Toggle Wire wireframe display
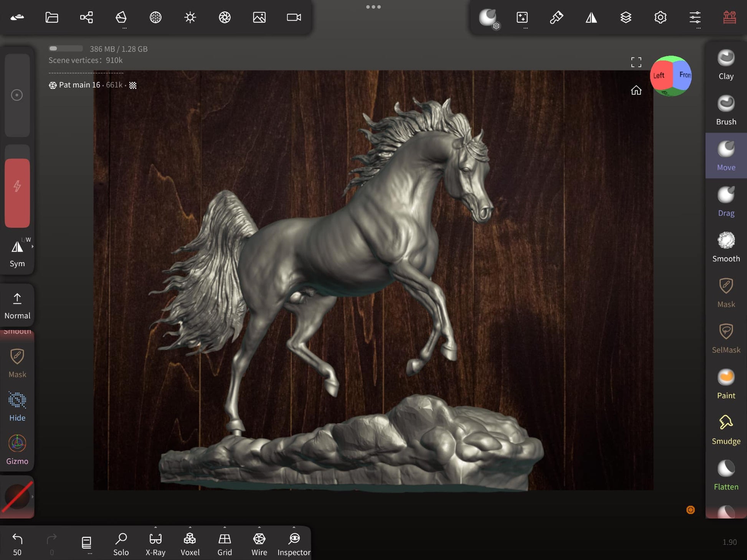Viewport: 747px width, 560px height. coord(259,544)
